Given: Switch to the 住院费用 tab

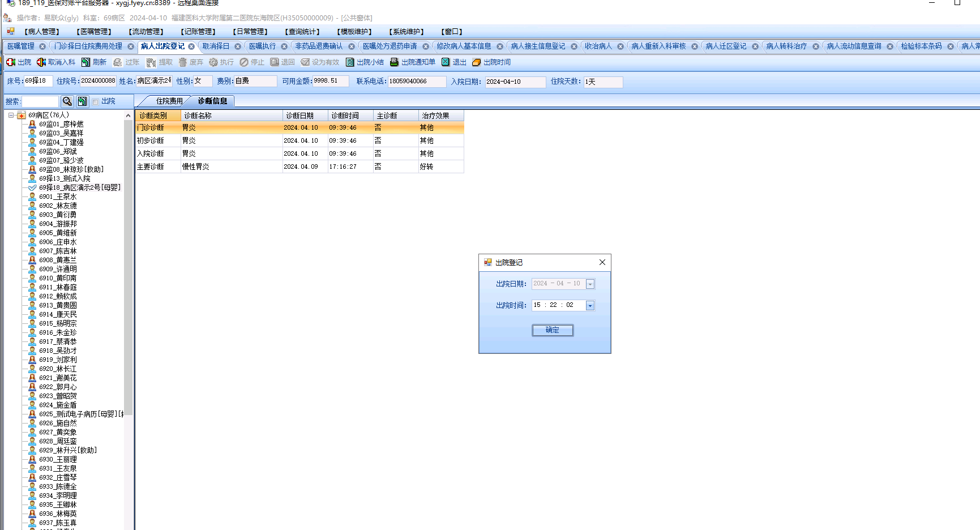Looking at the screenshot, I should pyautogui.click(x=169, y=101).
